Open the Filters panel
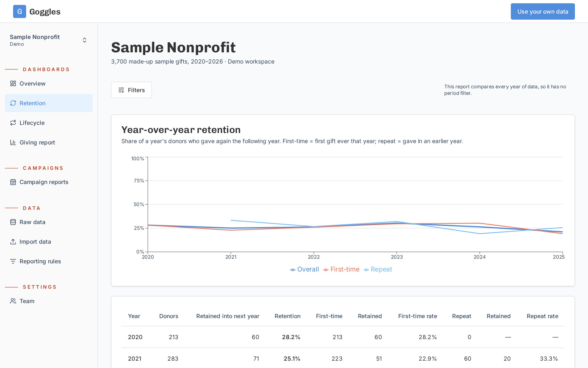This screenshot has width=588, height=368. point(131,90)
